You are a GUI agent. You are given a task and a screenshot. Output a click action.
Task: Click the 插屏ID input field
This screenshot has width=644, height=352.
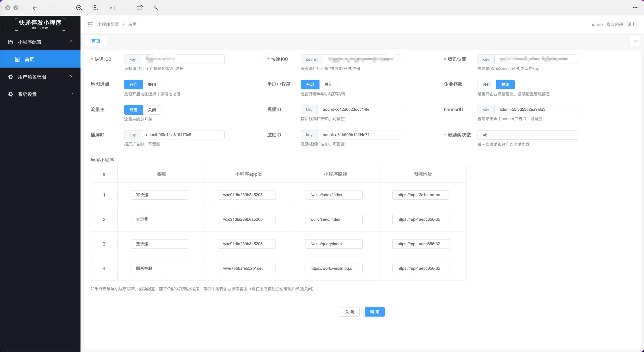tap(183, 135)
